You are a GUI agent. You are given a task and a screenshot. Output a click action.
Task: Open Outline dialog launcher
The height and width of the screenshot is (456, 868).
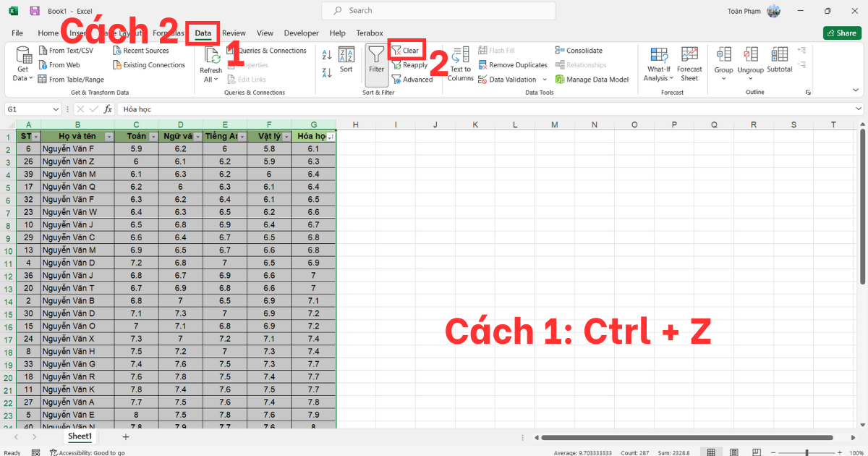click(807, 93)
